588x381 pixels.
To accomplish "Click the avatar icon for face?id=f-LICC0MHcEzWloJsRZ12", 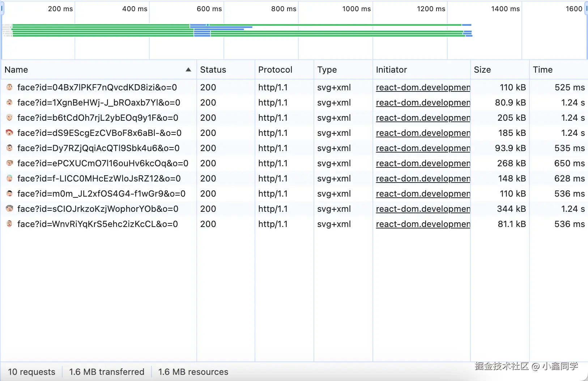I will pos(10,179).
